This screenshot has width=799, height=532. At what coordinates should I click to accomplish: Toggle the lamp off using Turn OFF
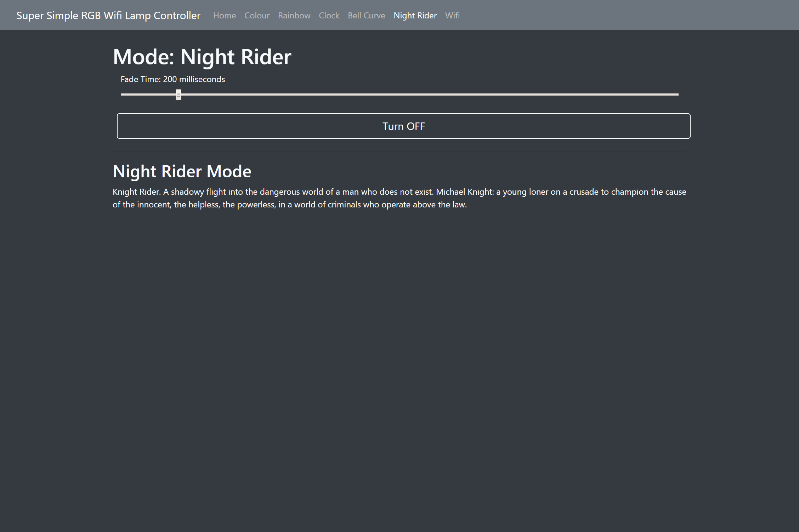click(x=403, y=126)
